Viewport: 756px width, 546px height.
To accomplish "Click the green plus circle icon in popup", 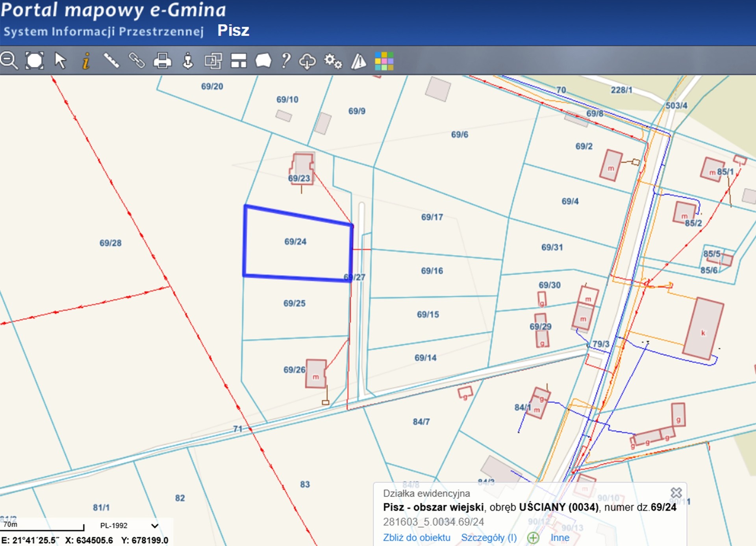I will [x=533, y=538].
